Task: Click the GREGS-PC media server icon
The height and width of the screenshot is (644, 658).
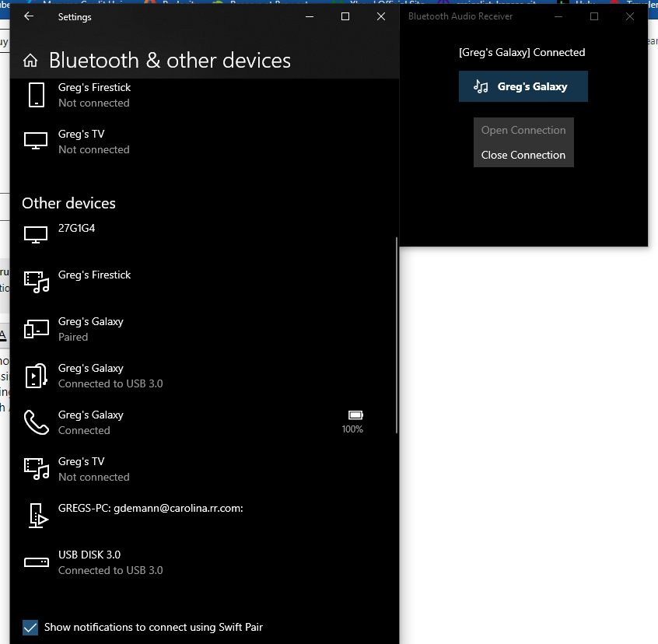Action: [38, 515]
